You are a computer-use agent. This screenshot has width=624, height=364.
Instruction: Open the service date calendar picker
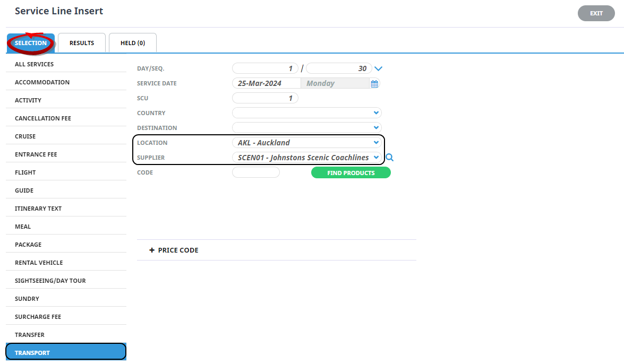coord(374,83)
